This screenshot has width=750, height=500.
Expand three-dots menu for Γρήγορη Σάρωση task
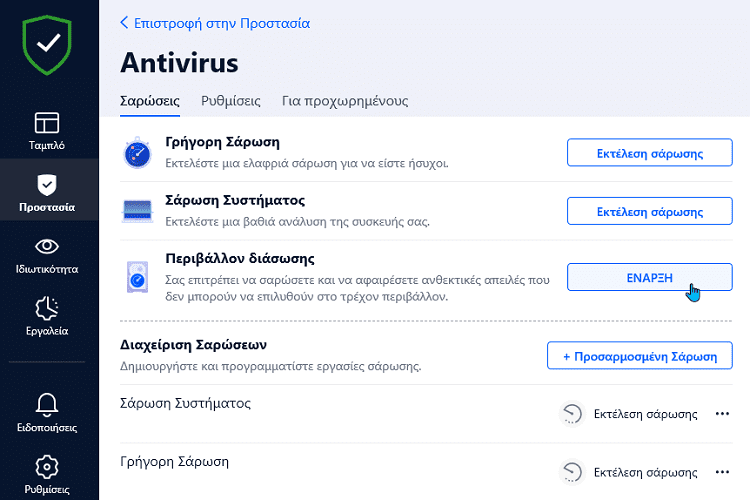point(722,472)
